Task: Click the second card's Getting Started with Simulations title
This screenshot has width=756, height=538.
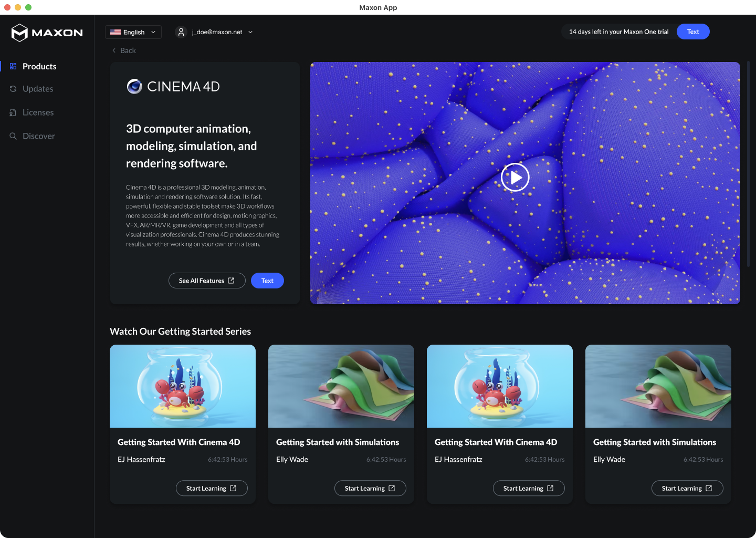Action: [x=338, y=442]
